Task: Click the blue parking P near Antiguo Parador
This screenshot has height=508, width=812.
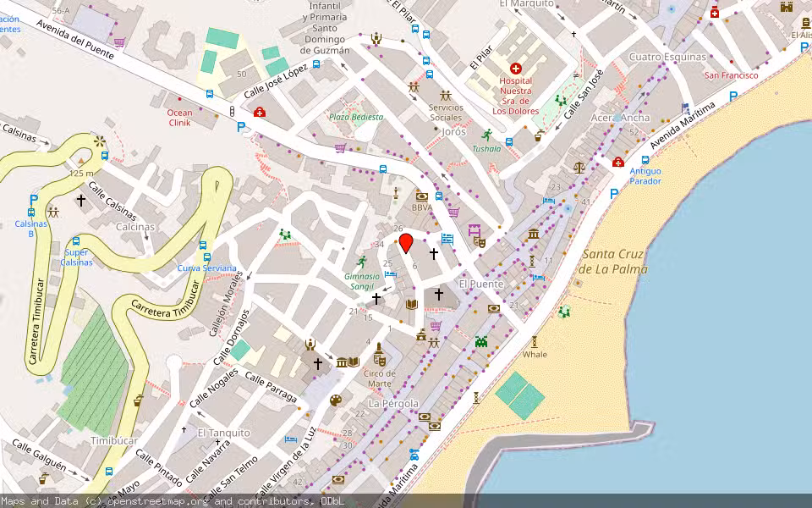Action: coord(614,191)
